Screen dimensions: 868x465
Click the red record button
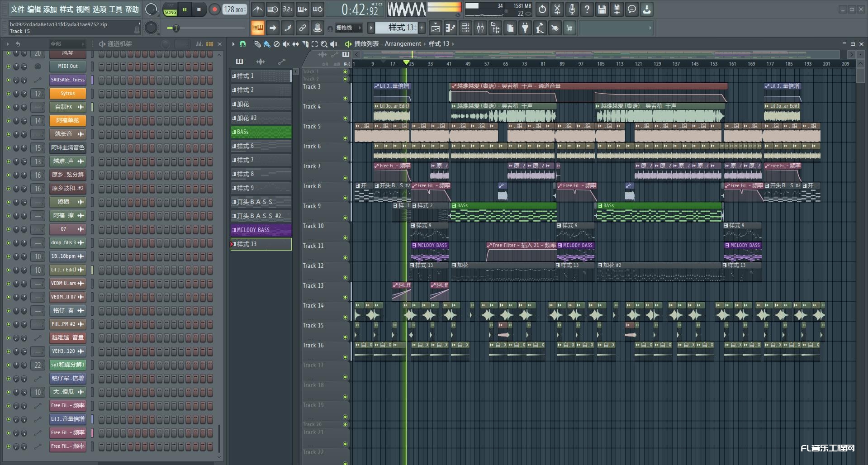click(214, 9)
